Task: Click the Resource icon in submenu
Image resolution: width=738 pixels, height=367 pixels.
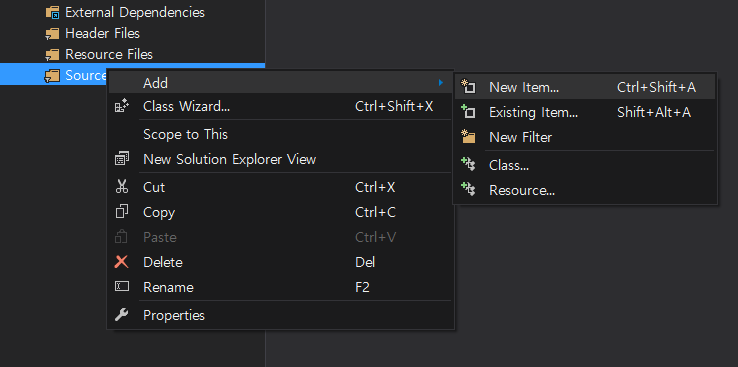Action: click(x=468, y=190)
